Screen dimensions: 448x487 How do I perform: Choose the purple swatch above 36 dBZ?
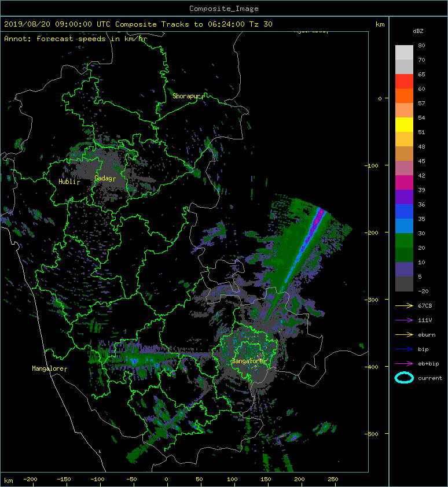point(404,197)
